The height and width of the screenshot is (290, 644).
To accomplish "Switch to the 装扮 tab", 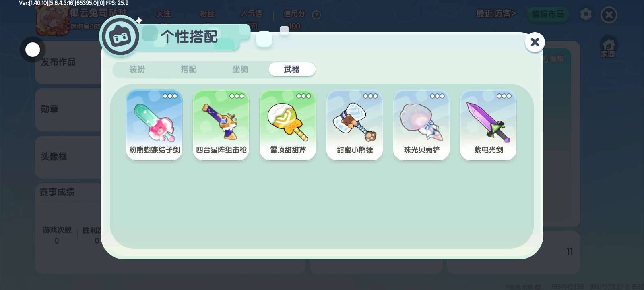I will (137, 69).
